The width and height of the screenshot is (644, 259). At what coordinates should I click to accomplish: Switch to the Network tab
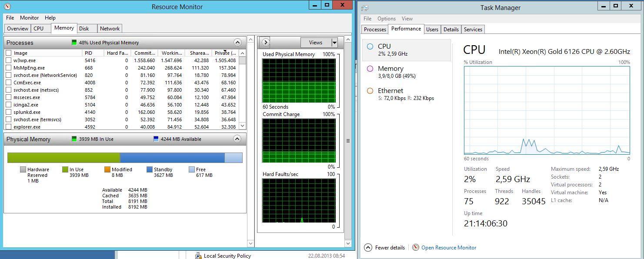coord(110,29)
